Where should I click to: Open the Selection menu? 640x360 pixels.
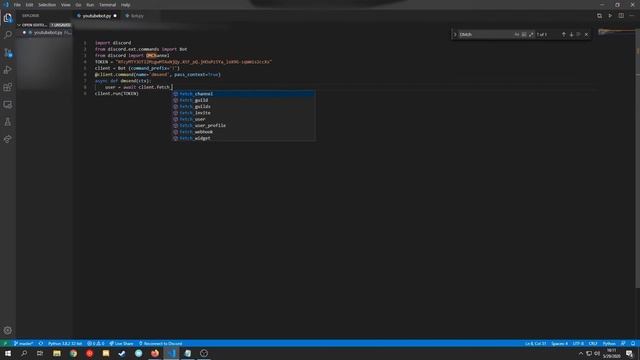coord(47,5)
